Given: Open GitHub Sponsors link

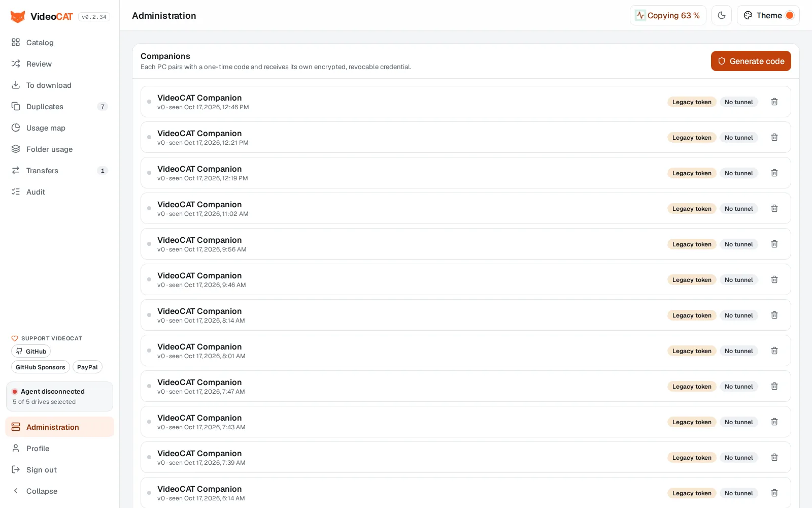Looking at the screenshot, I should [x=41, y=367].
